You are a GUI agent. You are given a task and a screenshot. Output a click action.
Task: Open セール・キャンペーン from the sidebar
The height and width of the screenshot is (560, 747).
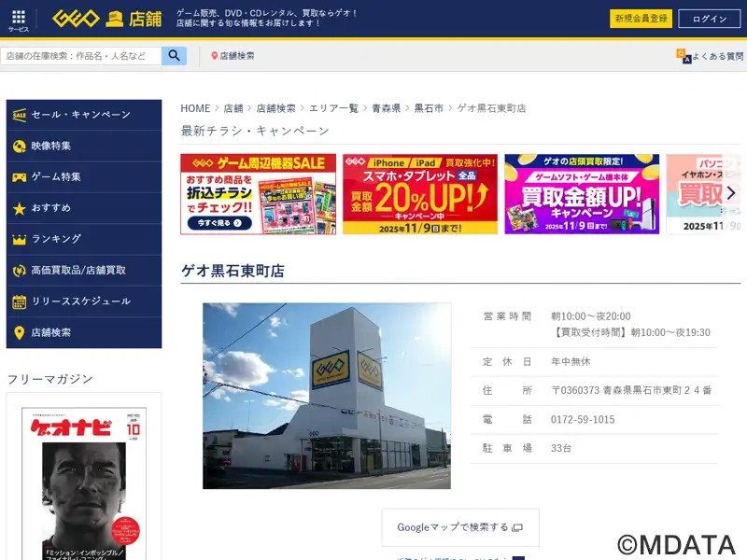tap(84, 115)
